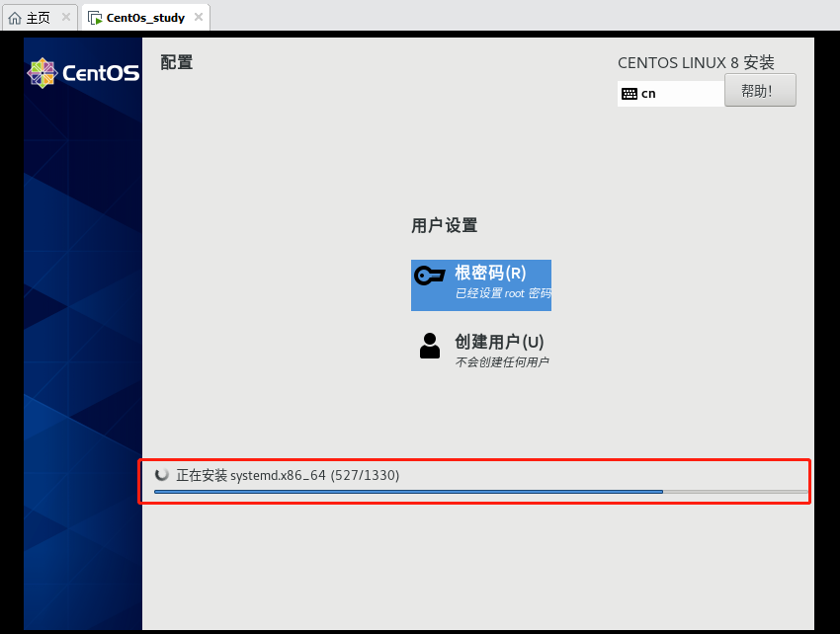The image size is (840, 634).
Task: Click the 正在安装 systemd.x86_64 status text
Action: pos(287,475)
